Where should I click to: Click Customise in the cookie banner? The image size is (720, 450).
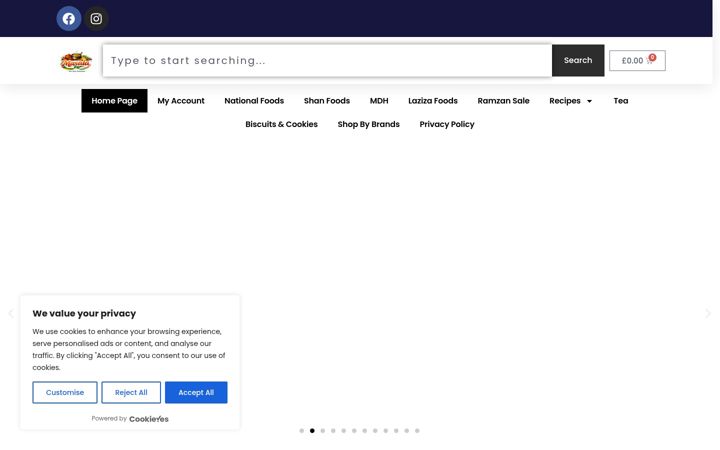click(65, 393)
